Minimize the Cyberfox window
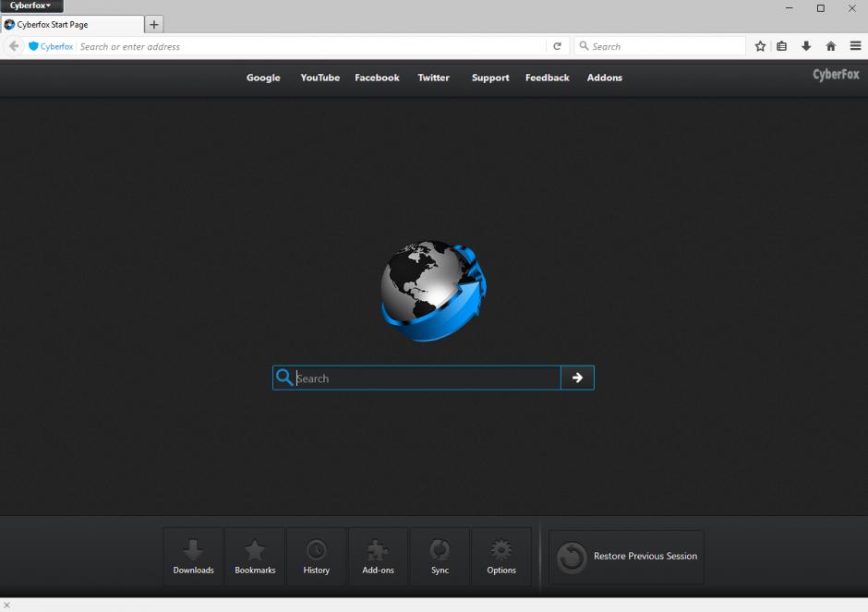Screen dimensions: 868x612 point(790,7)
